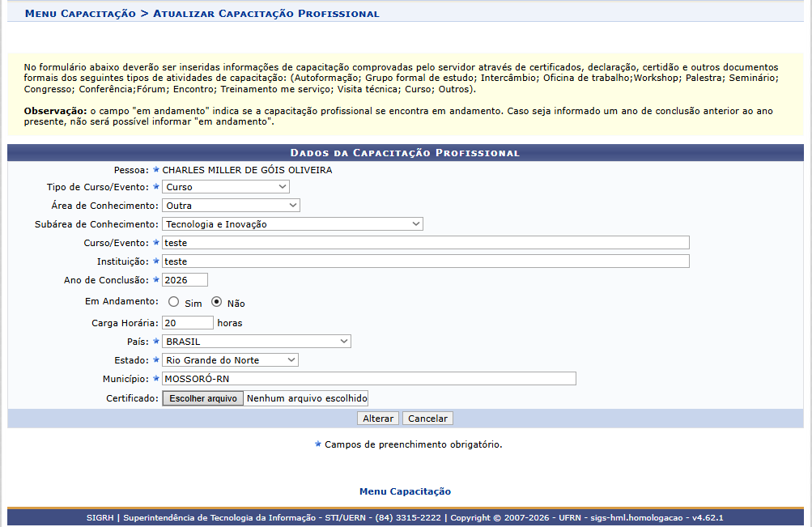
Task: Open the Área de Conhecimento dropdown
Action: [x=231, y=206]
